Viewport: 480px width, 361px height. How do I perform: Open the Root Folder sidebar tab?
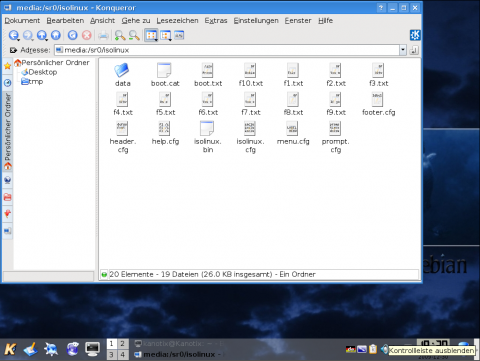(7, 197)
